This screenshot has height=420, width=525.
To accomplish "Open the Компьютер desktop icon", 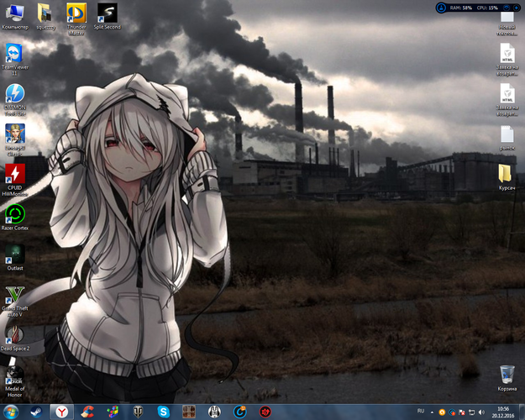I will tap(15, 17).
